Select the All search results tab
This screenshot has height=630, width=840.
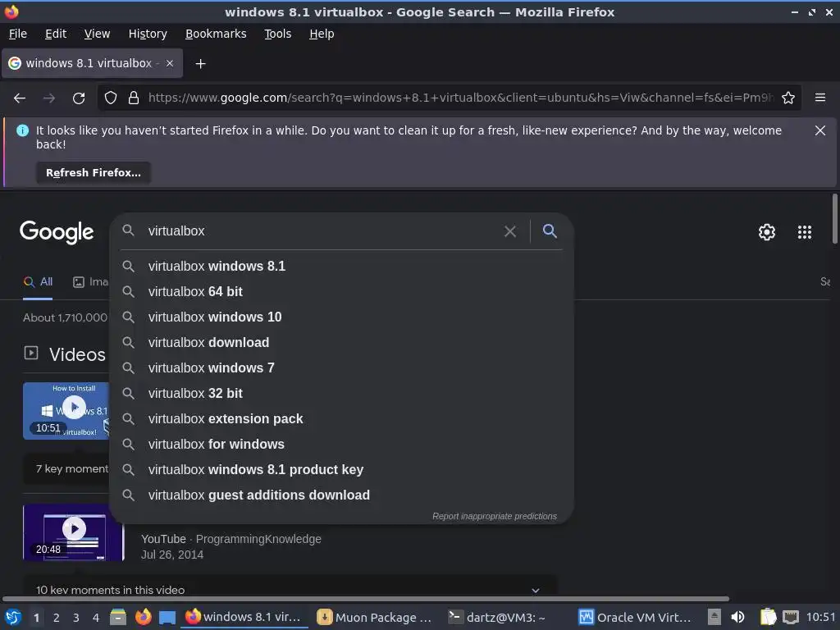[x=38, y=282]
